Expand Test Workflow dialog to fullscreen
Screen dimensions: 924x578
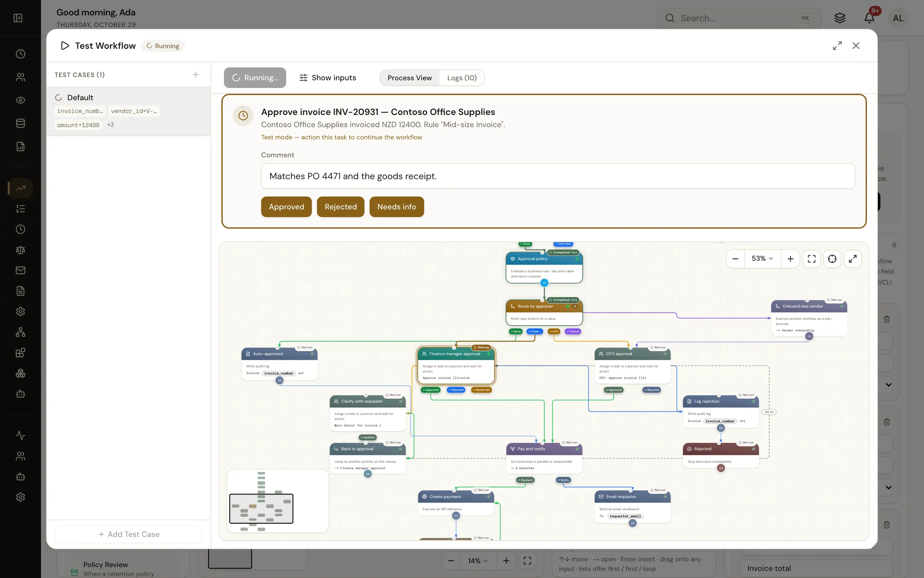coord(837,46)
